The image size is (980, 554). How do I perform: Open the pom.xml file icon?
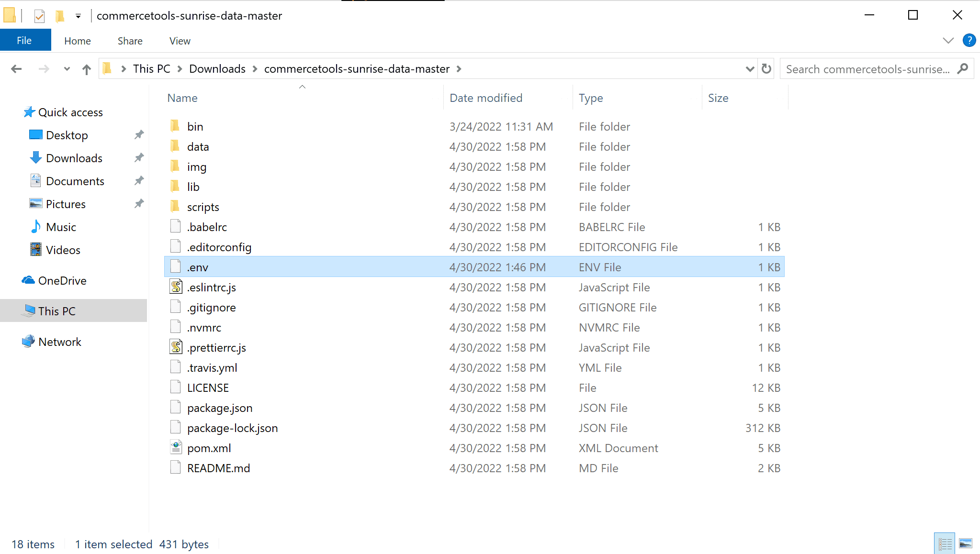pos(176,448)
